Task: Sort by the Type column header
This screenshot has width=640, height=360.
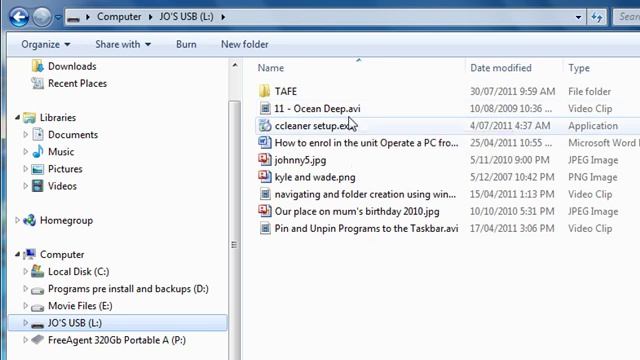Action: point(579,68)
